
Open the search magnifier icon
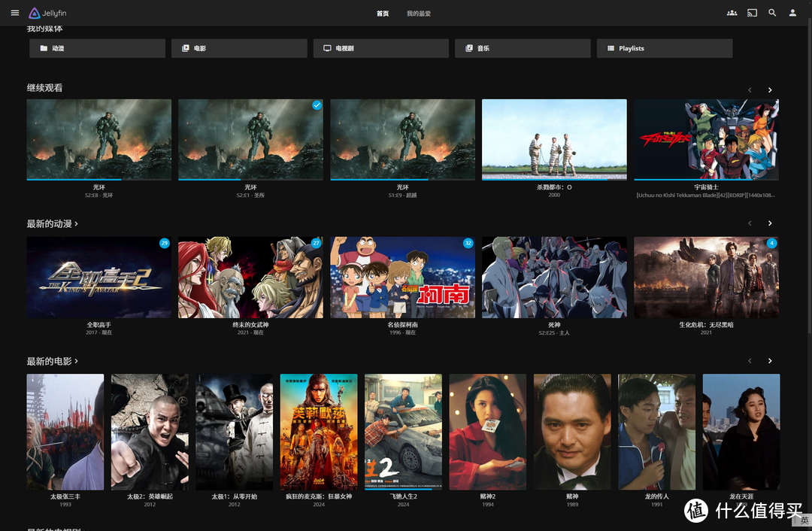pyautogui.click(x=772, y=13)
